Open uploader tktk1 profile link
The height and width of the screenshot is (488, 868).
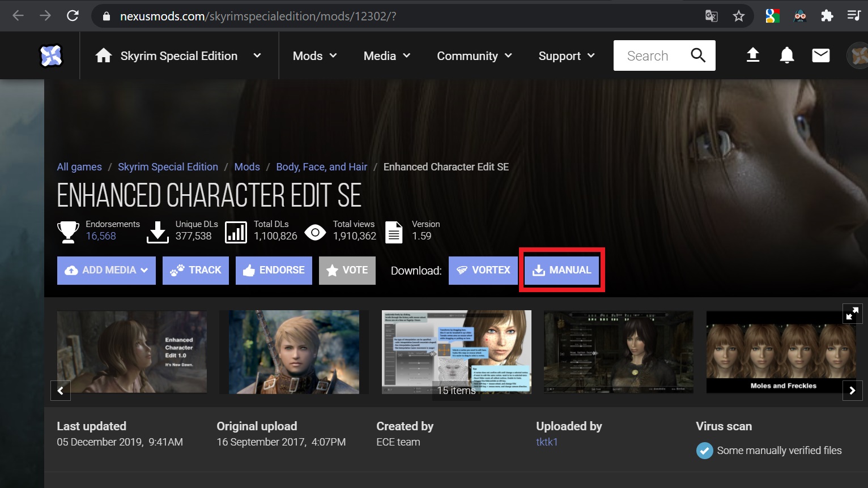tap(547, 442)
